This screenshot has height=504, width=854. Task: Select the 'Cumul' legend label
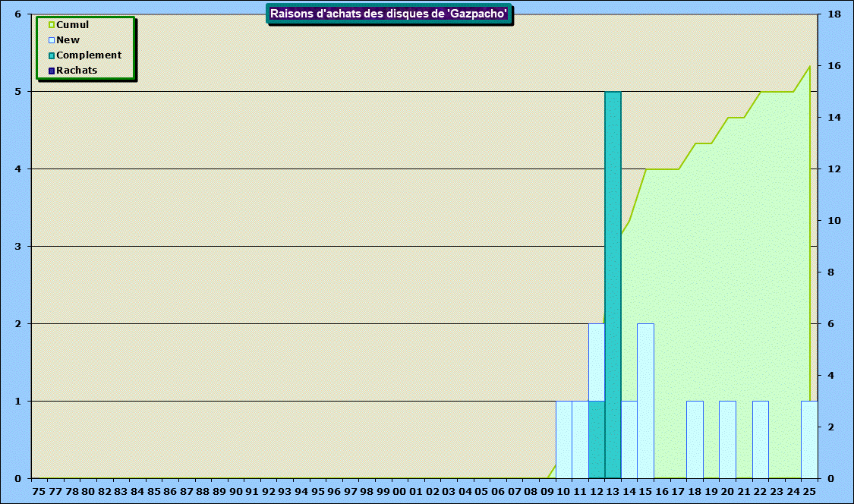pos(73,25)
